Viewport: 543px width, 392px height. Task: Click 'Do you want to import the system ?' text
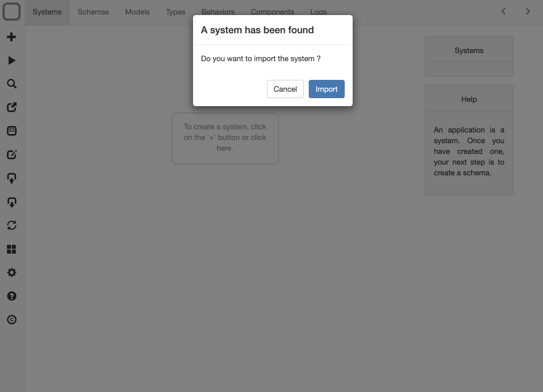(x=261, y=58)
